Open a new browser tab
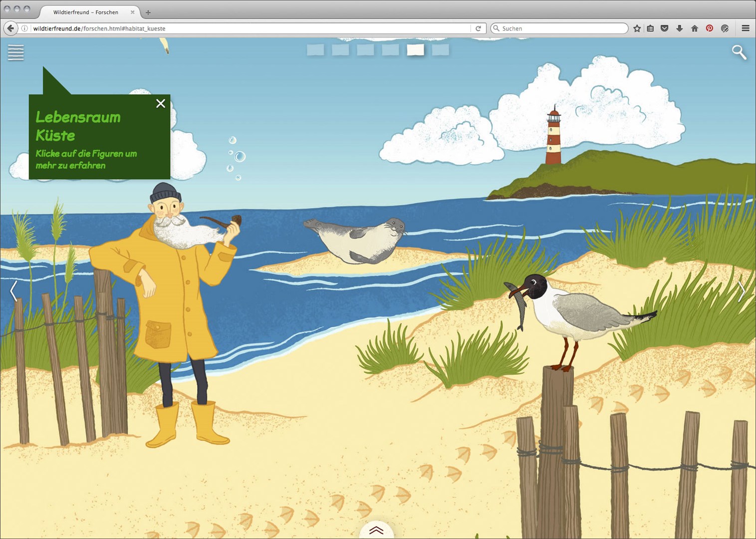The width and height of the screenshot is (756, 539). click(x=148, y=12)
